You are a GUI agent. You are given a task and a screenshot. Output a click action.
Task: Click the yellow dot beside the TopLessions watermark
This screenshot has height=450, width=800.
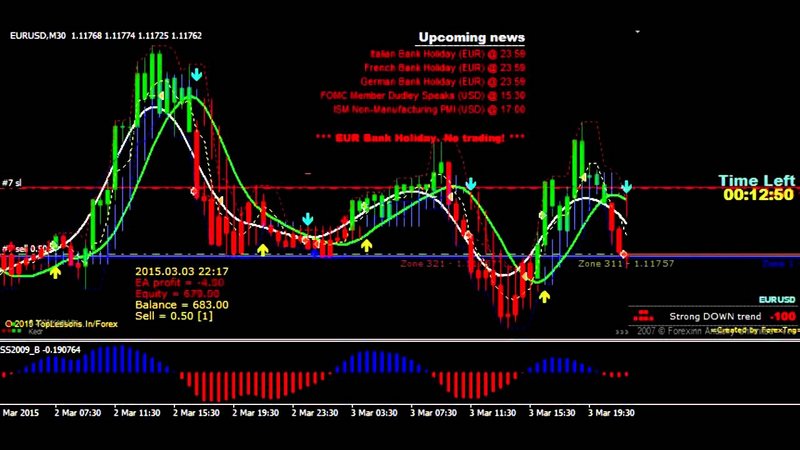click(x=8, y=324)
